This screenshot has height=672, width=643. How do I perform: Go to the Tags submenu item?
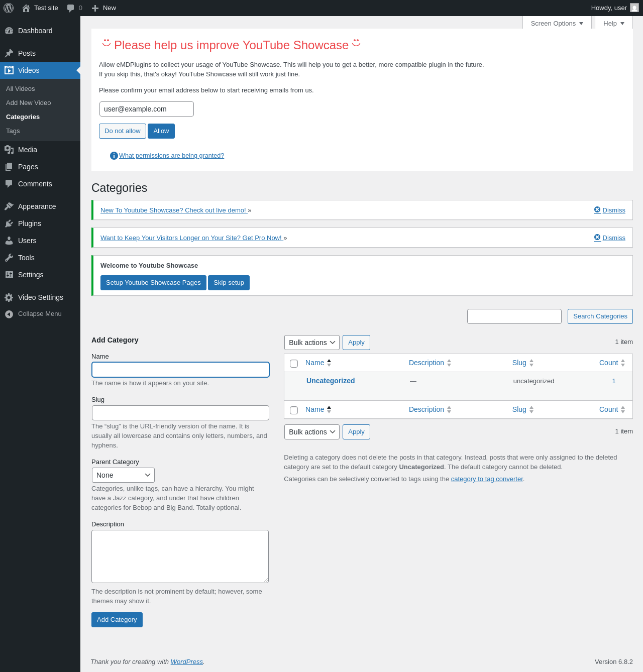coord(13,131)
